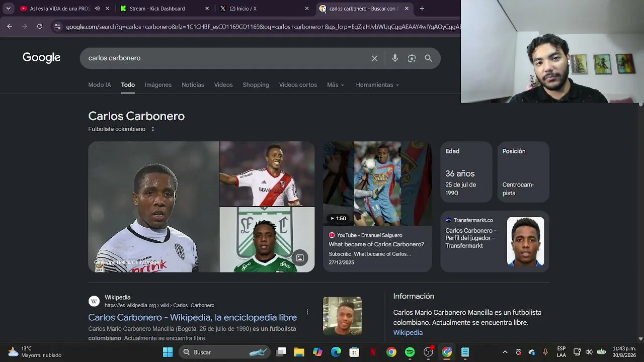Open the weather widget on taskbar

tap(35, 352)
